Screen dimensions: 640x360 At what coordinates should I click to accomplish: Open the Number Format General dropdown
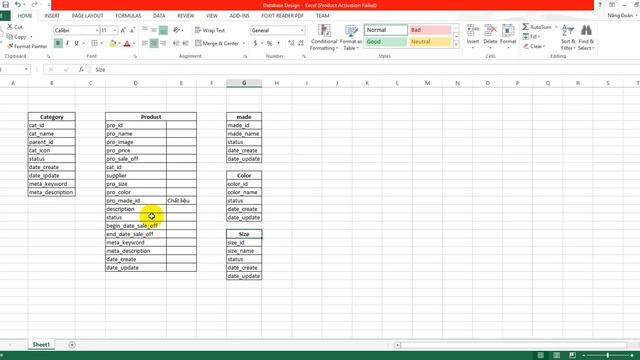(302, 31)
